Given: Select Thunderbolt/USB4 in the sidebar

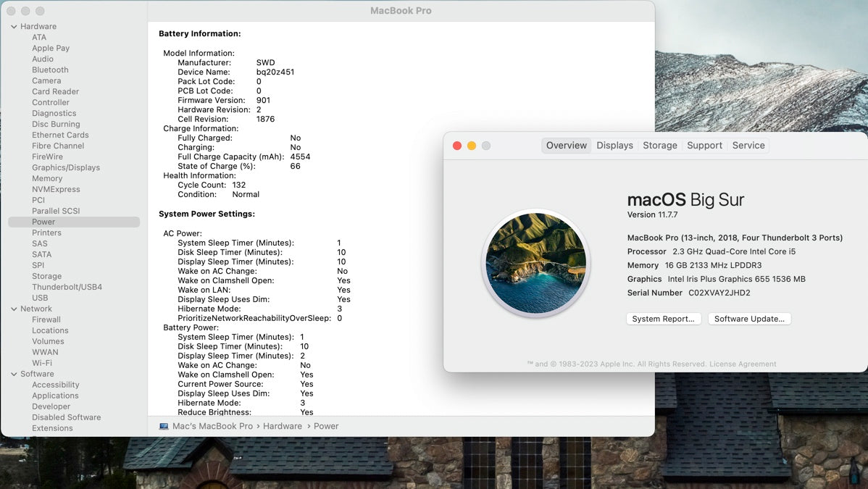Looking at the screenshot, I should coord(67,288).
